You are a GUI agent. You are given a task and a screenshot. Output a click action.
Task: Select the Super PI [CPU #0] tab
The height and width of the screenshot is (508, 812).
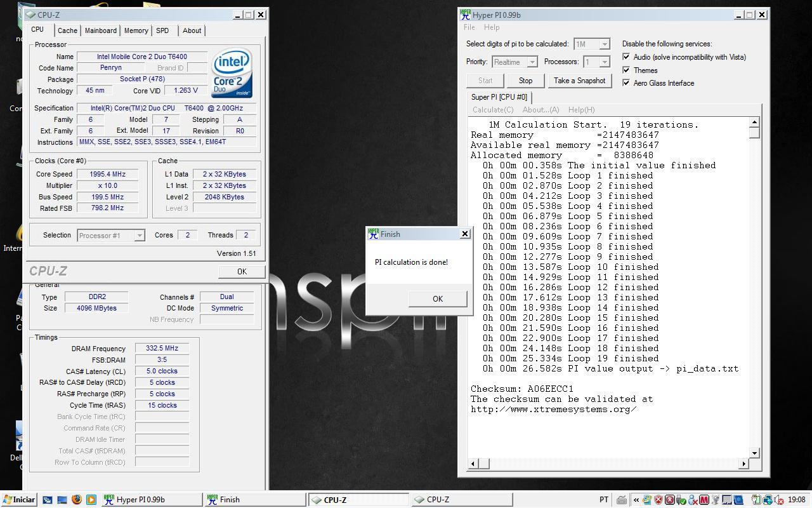[x=499, y=97]
